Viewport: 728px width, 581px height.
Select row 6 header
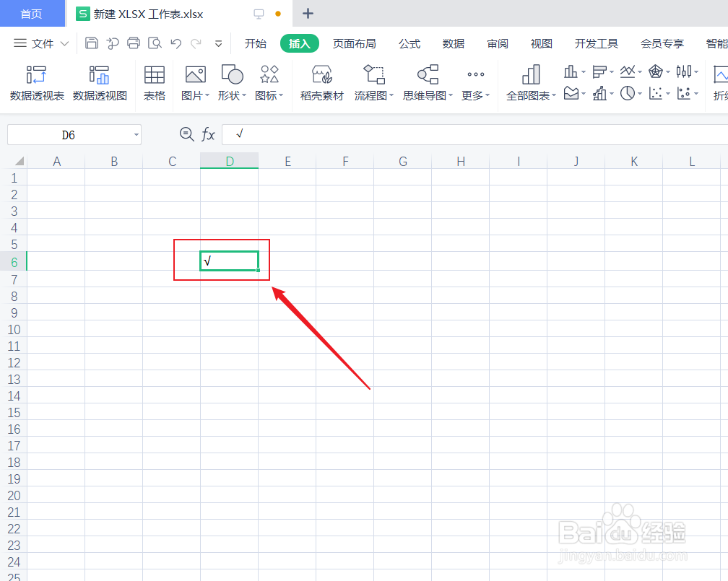[x=14, y=262]
